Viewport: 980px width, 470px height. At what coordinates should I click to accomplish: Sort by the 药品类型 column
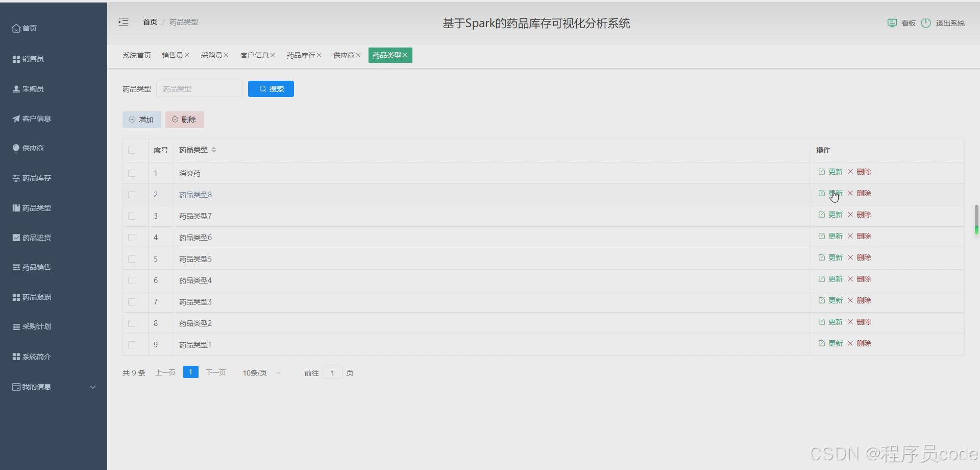click(214, 150)
